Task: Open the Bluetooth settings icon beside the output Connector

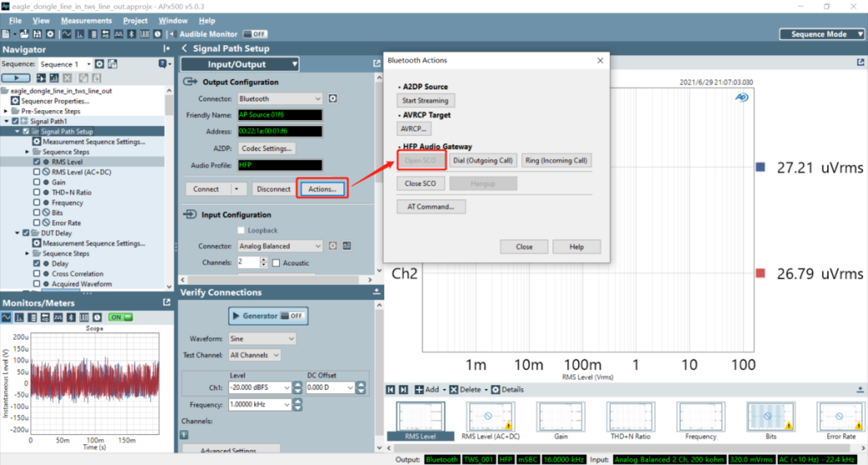Action: click(x=332, y=99)
